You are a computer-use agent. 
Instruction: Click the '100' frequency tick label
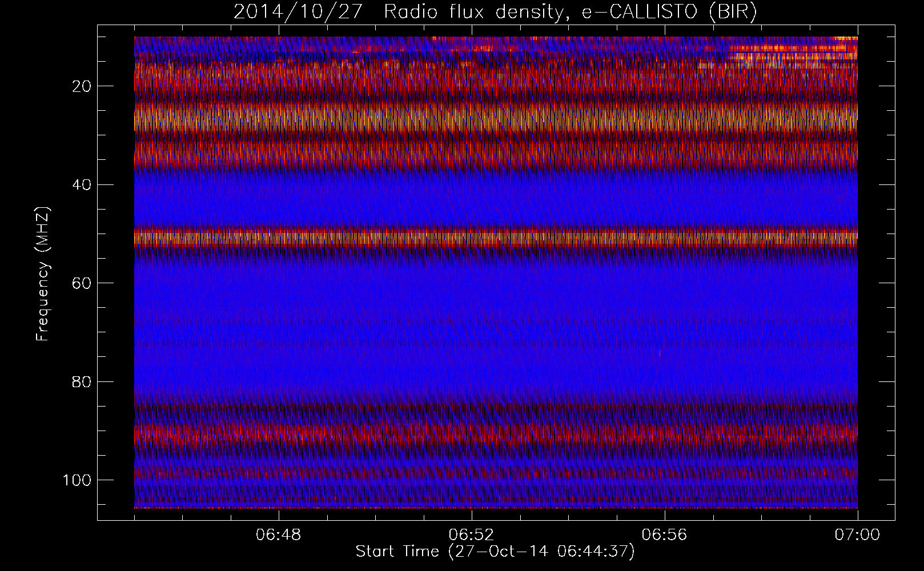point(78,480)
